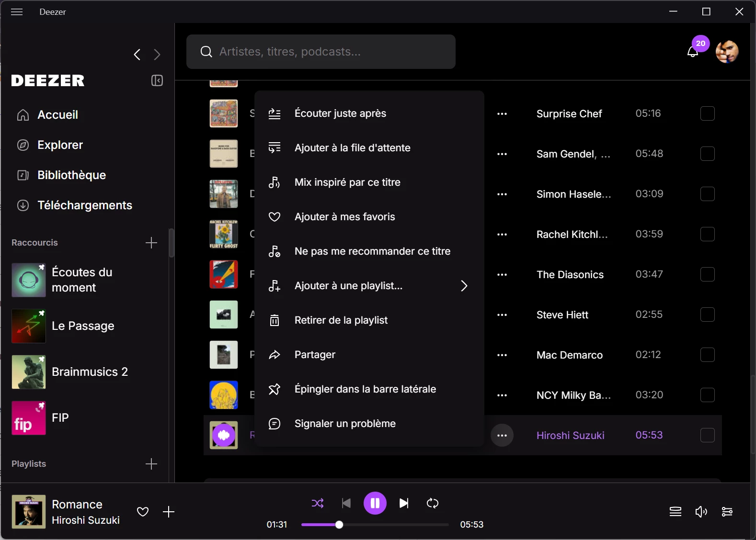Open options for Mac Demarco track
The height and width of the screenshot is (540, 756).
pos(502,355)
